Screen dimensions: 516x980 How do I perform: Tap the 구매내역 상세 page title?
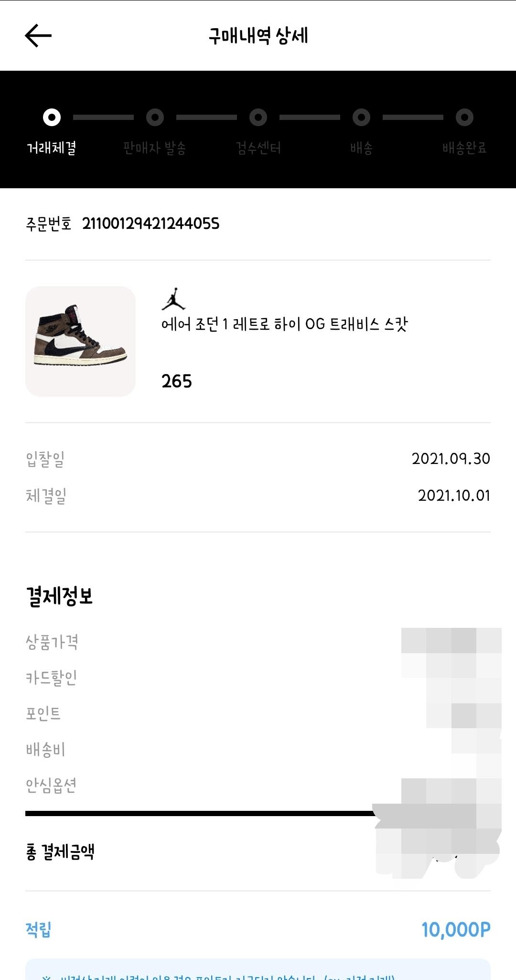pos(258,36)
